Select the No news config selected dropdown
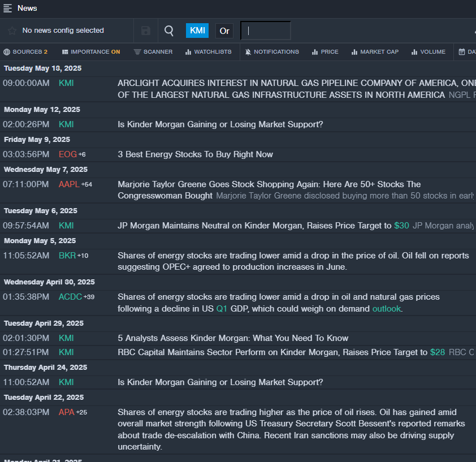 tap(63, 31)
